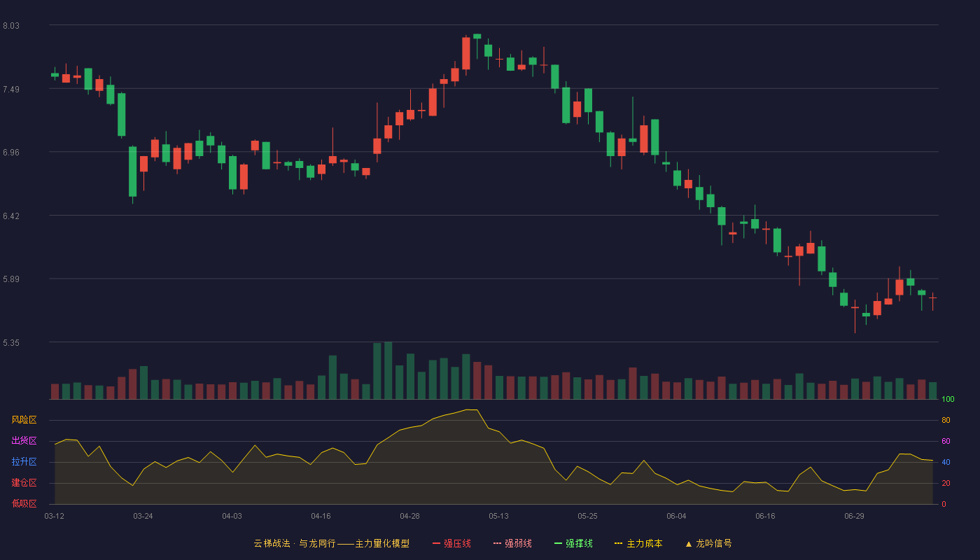The width and height of the screenshot is (980, 560).
Task: Click the 建仓区 zone label
Action: (24, 483)
